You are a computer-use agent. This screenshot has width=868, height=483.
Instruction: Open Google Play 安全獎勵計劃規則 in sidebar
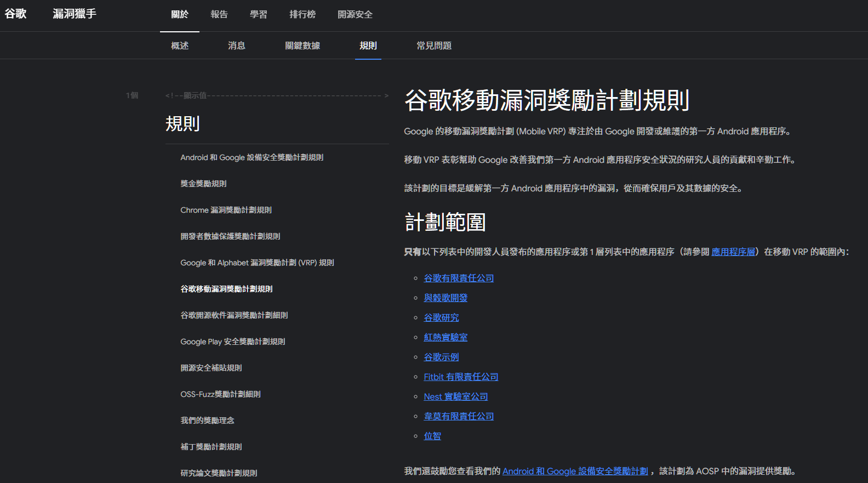click(233, 342)
